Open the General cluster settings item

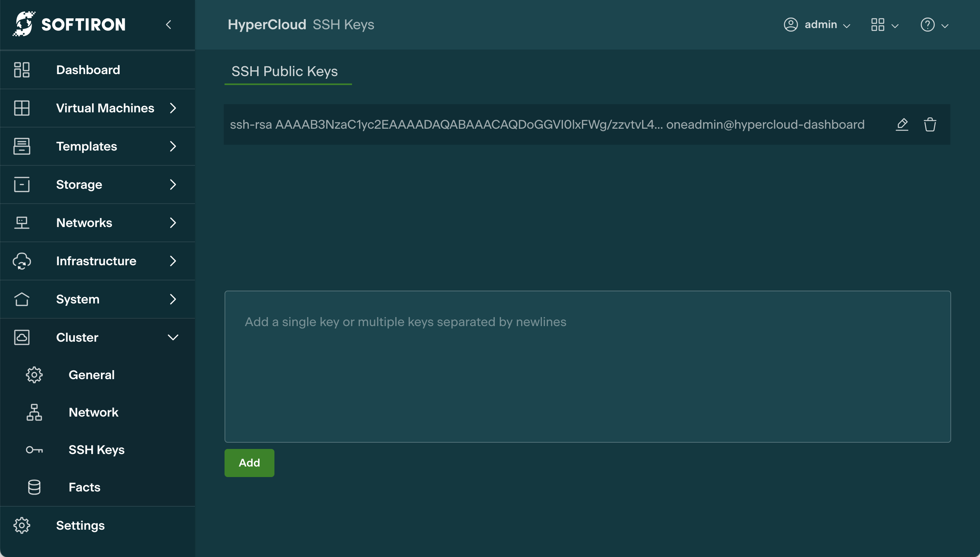click(x=91, y=375)
